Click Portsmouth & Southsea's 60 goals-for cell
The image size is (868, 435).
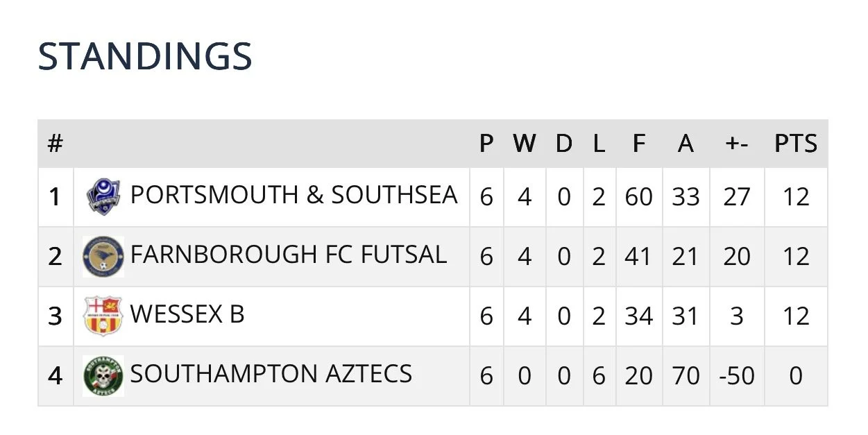pos(638,197)
